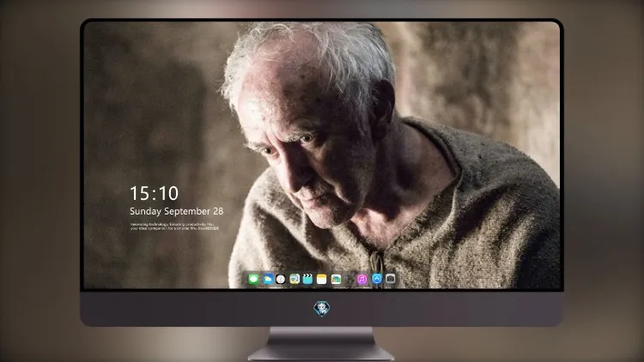Click the mascot logo on monitor chin

pos(322,309)
